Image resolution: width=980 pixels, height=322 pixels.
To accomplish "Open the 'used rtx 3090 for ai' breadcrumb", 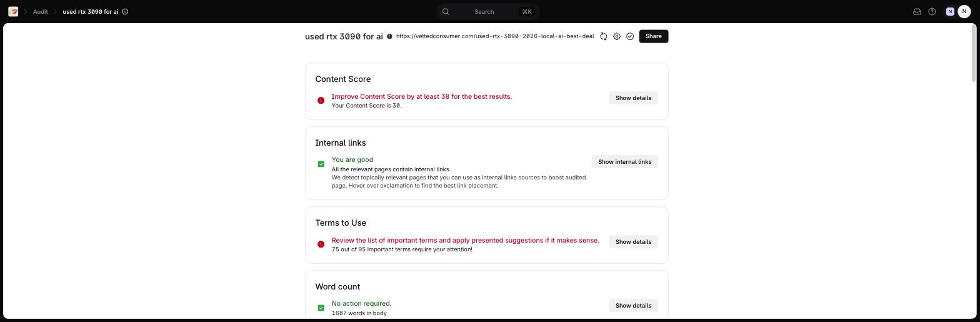I will click(x=90, y=11).
